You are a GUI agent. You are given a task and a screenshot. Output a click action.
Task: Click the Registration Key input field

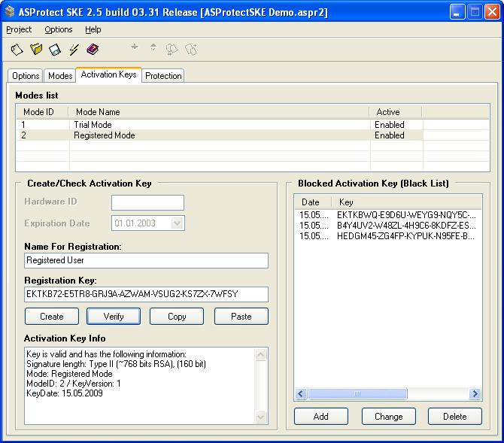[146, 294]
